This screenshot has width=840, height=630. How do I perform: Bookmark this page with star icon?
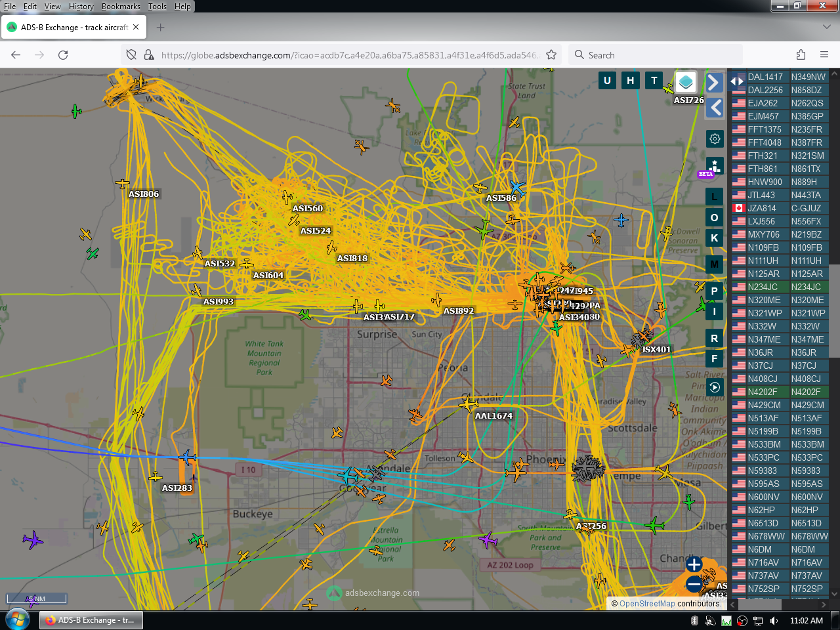click(x=551, y=55)
